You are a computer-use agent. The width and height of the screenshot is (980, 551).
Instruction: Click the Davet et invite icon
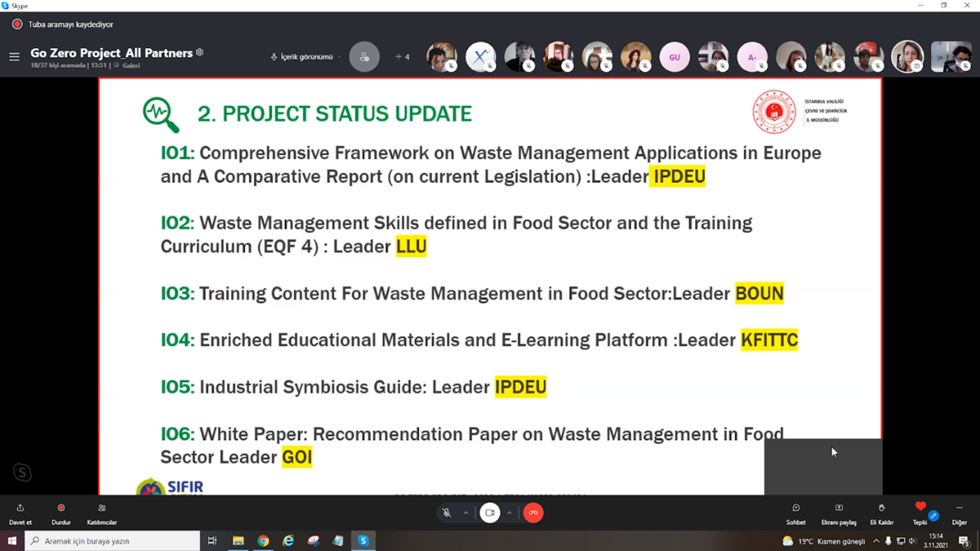[x=20, y=508]
